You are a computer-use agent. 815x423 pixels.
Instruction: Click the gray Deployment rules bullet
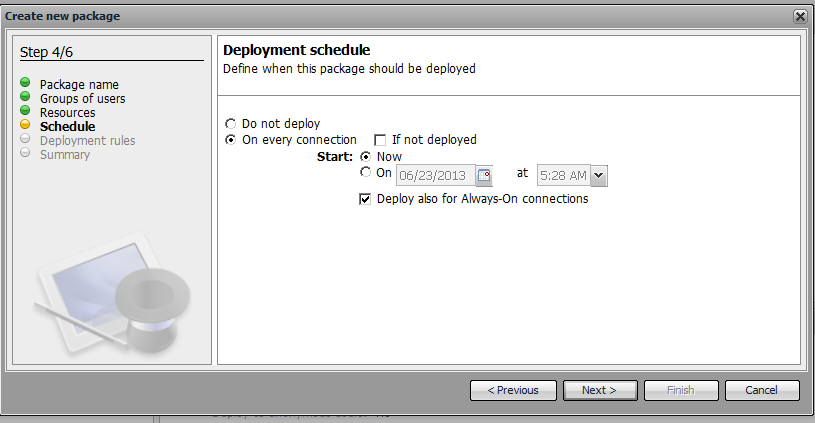tap(25, 140)
